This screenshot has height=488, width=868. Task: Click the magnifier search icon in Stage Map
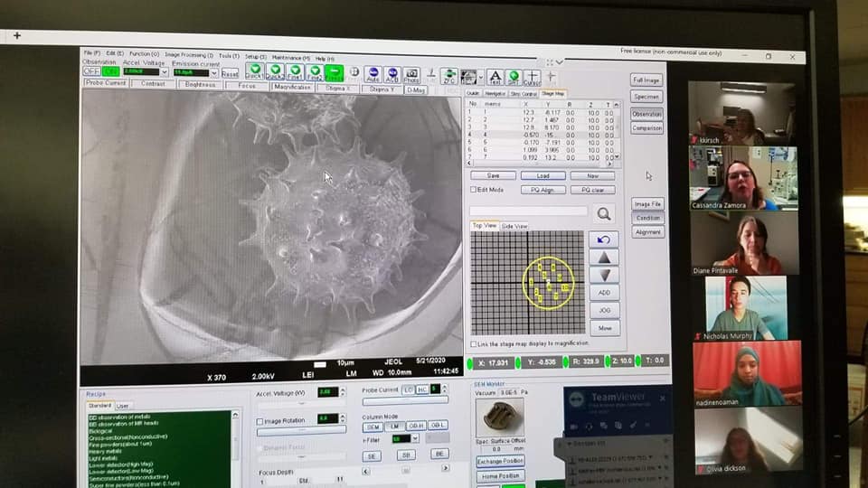[604, 213]
